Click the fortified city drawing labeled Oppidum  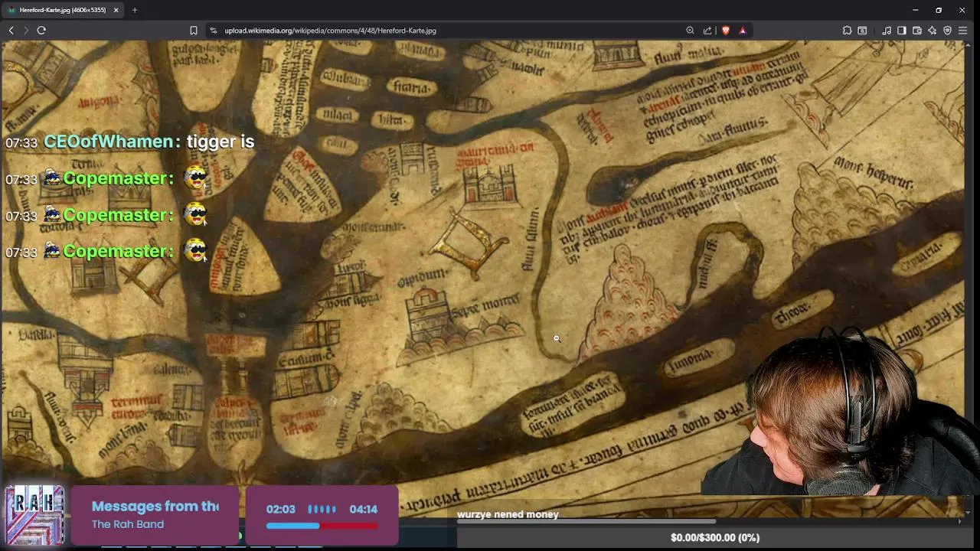tap(430, 316)
